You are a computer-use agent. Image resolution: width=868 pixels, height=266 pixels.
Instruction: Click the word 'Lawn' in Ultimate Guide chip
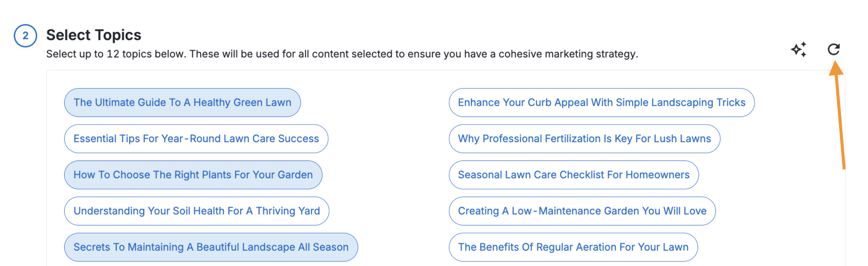pyautogui.click(x=278, y=102)
